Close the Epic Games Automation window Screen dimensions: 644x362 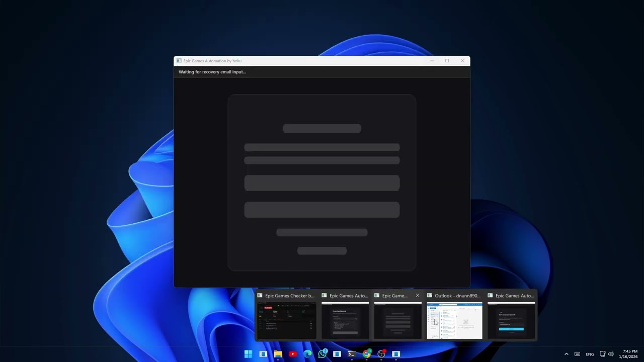pos(462,61)
